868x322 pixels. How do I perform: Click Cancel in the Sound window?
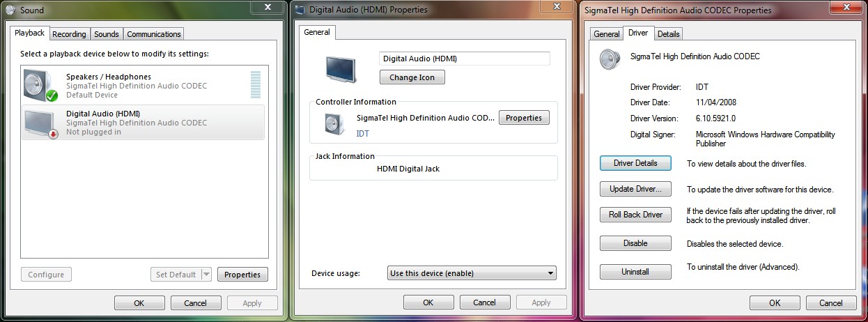click(x=196, y=303)
